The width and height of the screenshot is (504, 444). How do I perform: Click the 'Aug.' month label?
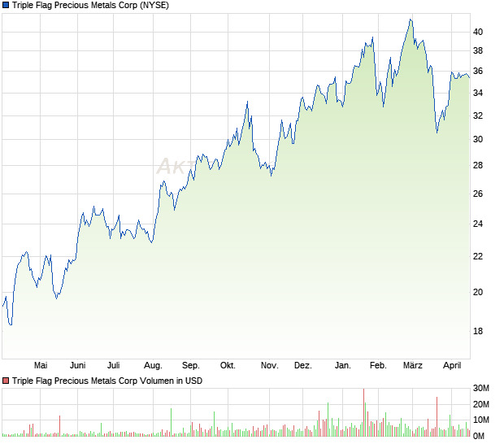(153, 366)
